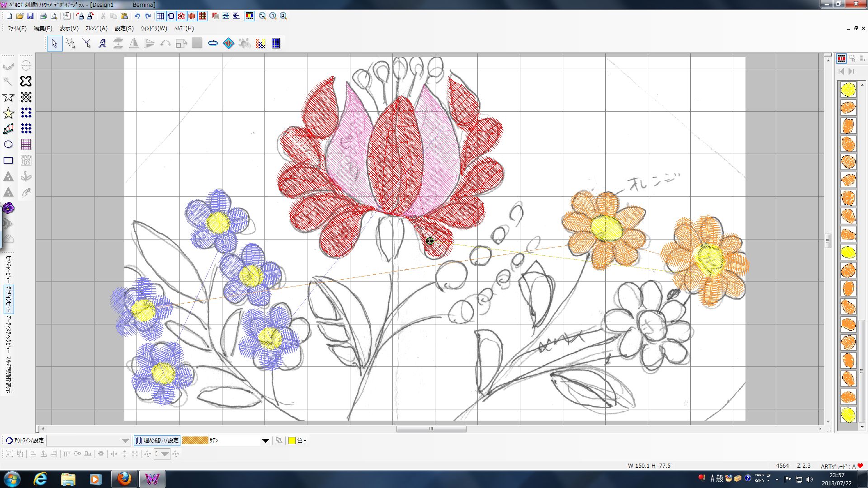Viewport: 868px width, 488px height.
Task: Open the blue oval ring tool
Action: pos(213,43)
